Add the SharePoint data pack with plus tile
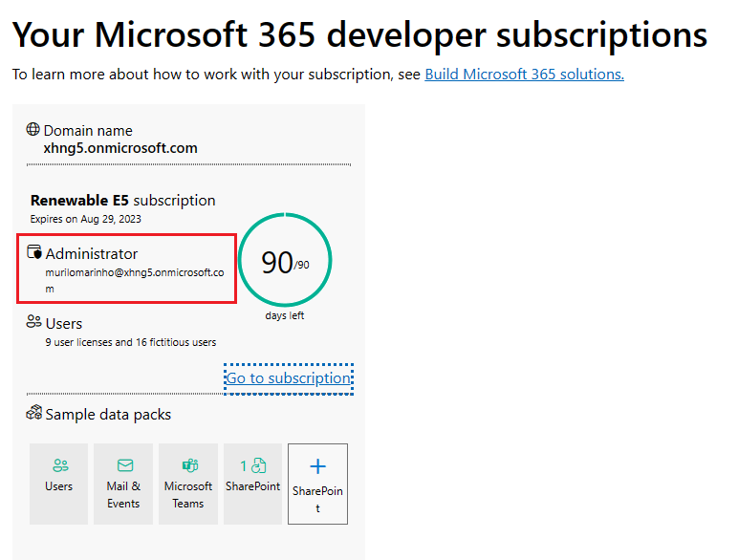 pos(317,484)
